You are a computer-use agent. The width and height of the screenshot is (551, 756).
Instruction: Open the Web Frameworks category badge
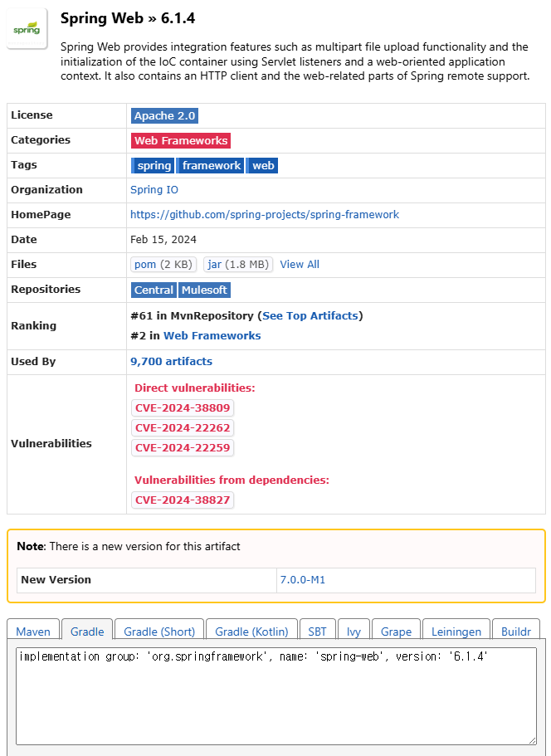(x=181, y=141)
